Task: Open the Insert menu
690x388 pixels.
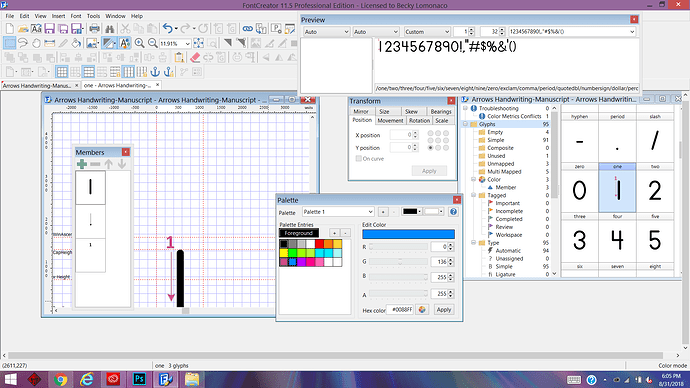Action: point(58,16)
